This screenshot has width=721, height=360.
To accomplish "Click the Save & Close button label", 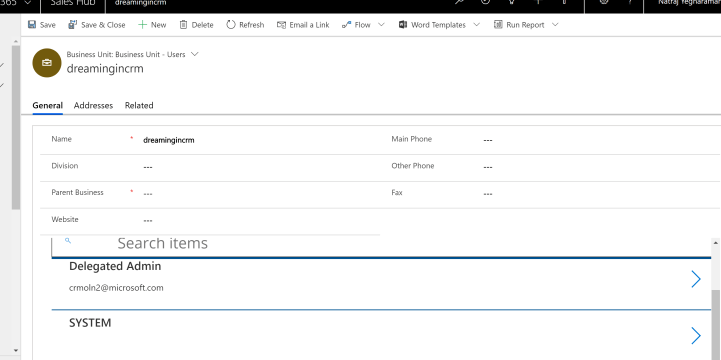I will [x=103, y=25].
